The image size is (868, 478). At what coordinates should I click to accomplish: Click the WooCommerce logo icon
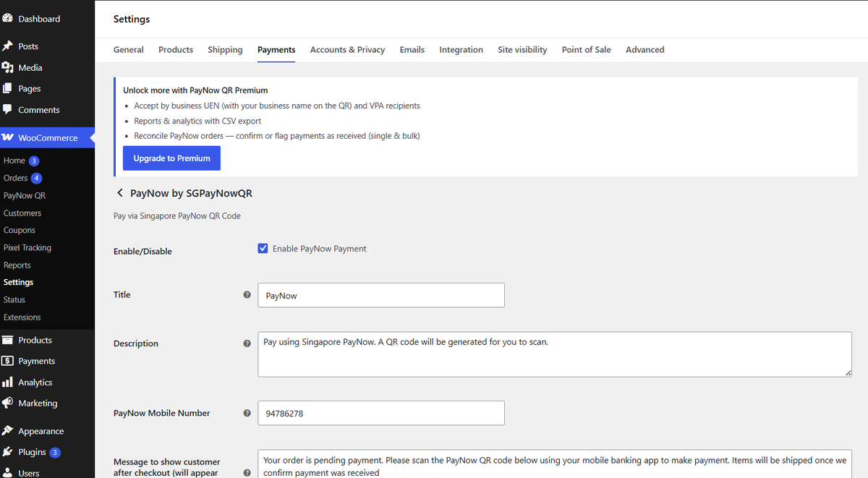click(x=7, y=137)
